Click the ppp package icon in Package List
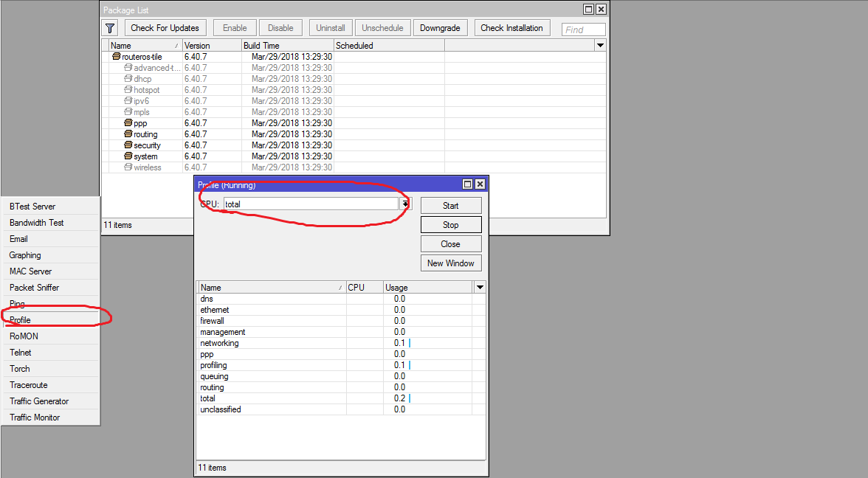Image resolution: width=868 pixels, height=478 pixels. click(128, 122)
